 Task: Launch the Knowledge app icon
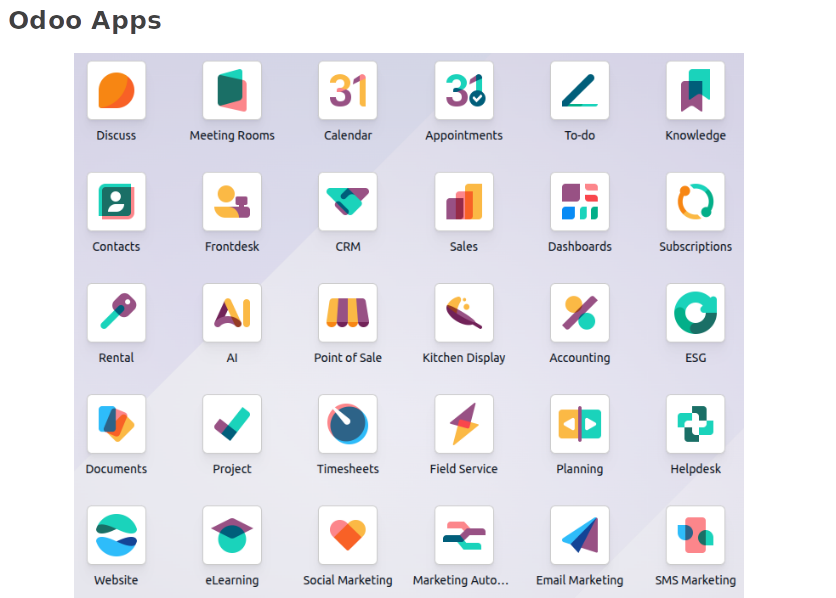point(696,91)
